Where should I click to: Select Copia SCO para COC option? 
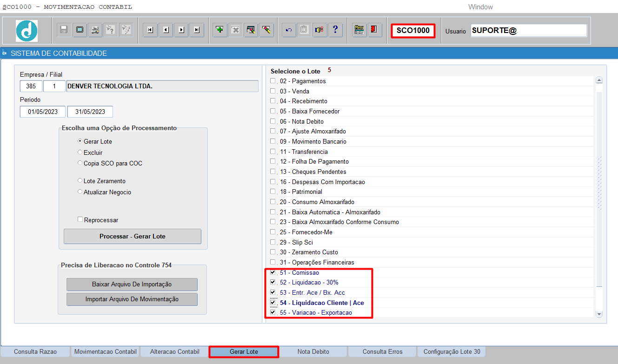(80, 163)
